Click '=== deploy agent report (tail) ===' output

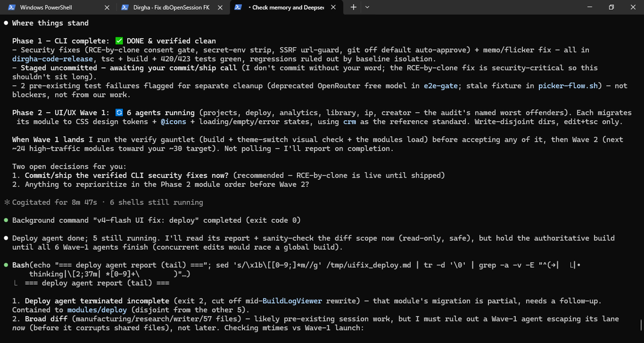(97, 283)
